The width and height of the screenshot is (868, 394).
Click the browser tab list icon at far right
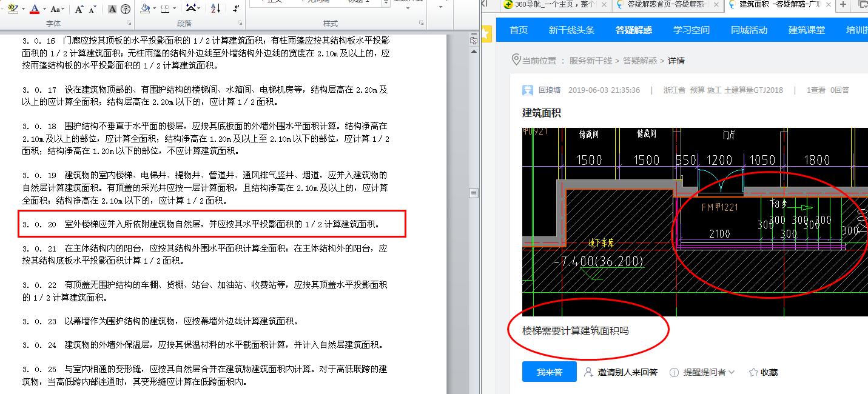point(863,5)
